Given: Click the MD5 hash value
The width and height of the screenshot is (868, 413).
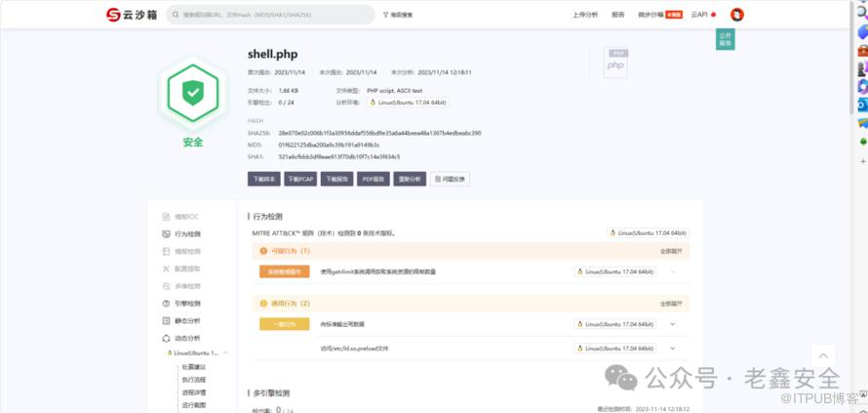Looking at the screenshot, I should point(329,145).
